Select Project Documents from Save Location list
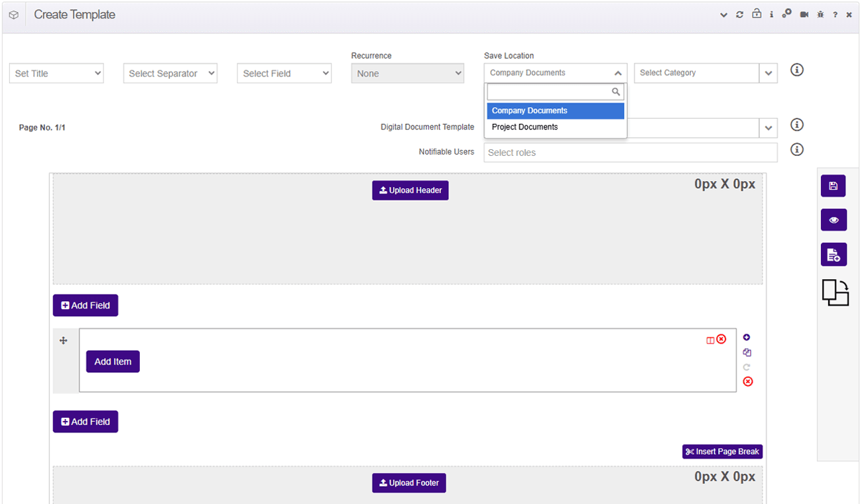The image size is (862, 504). click(524, 127)
